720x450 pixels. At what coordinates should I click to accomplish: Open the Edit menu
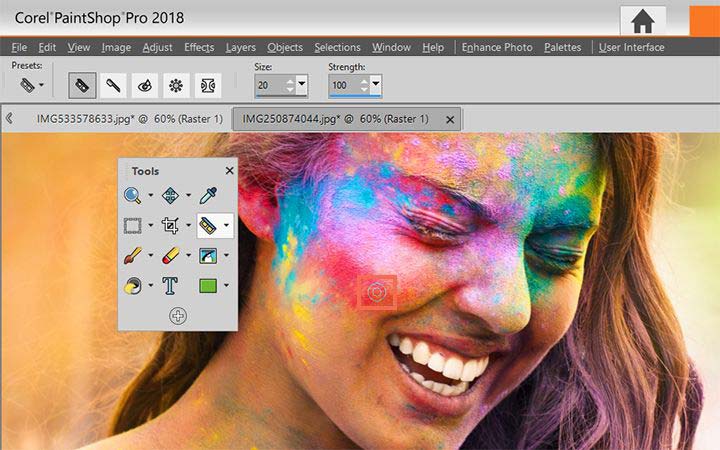point(47,47)
